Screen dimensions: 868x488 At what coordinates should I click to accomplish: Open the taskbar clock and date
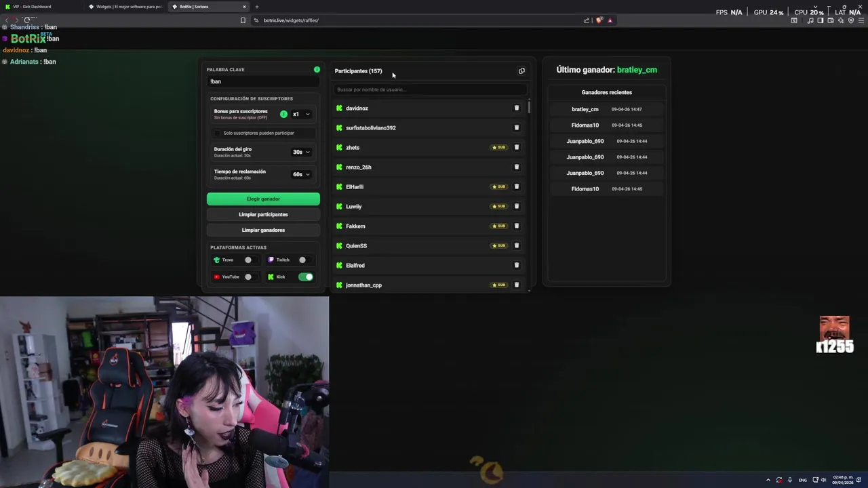coord(843,480)
